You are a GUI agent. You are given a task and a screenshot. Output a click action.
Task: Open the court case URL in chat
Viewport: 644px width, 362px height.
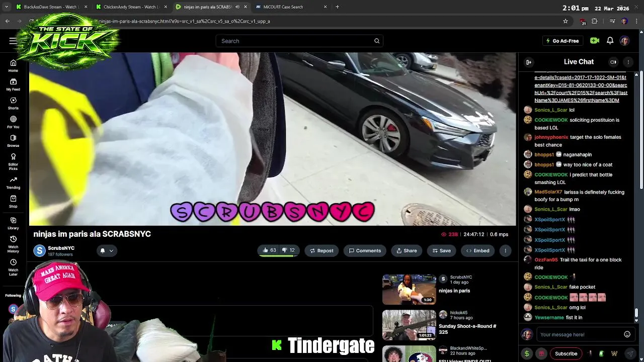click(x=581, y=88)
